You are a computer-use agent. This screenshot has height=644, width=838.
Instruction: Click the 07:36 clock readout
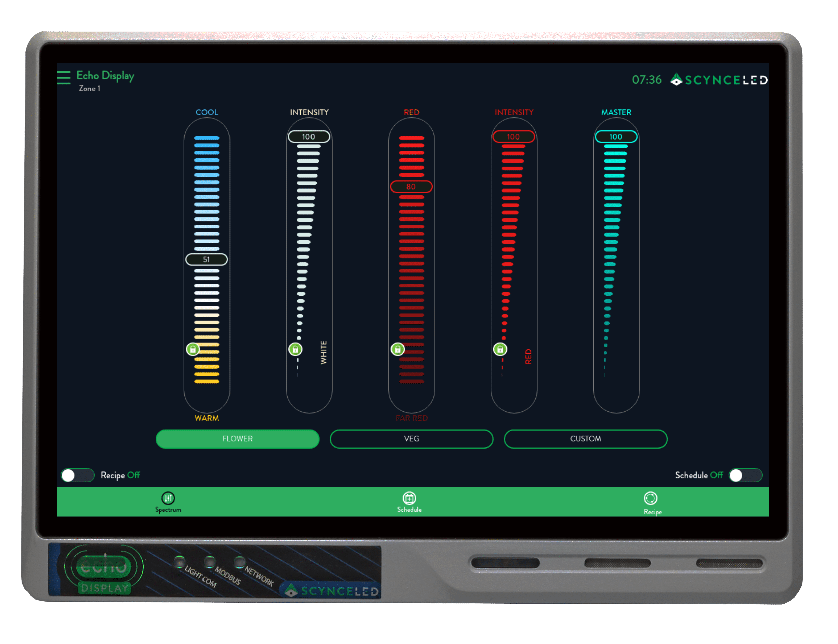pos(647,79)
